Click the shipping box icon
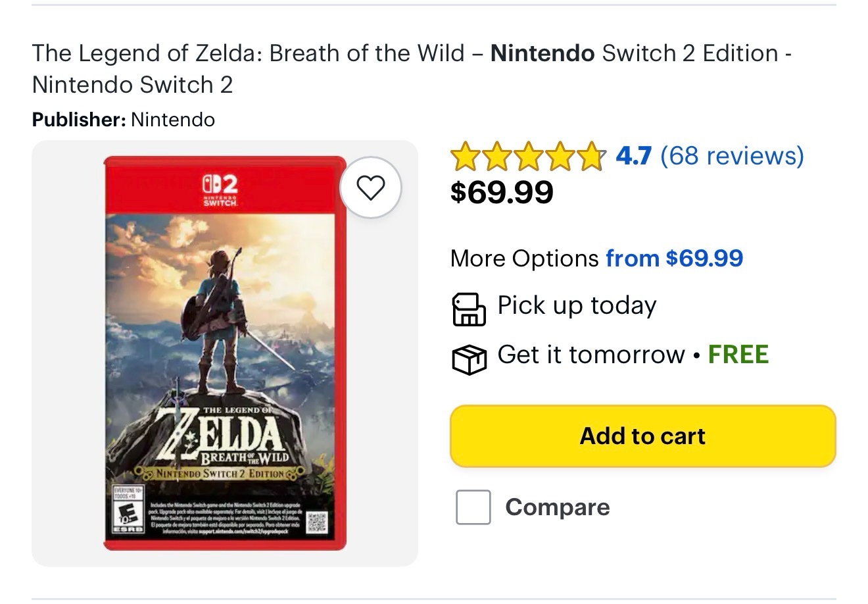Viewport: 868px width, 604px height. [x=468, y=358]
